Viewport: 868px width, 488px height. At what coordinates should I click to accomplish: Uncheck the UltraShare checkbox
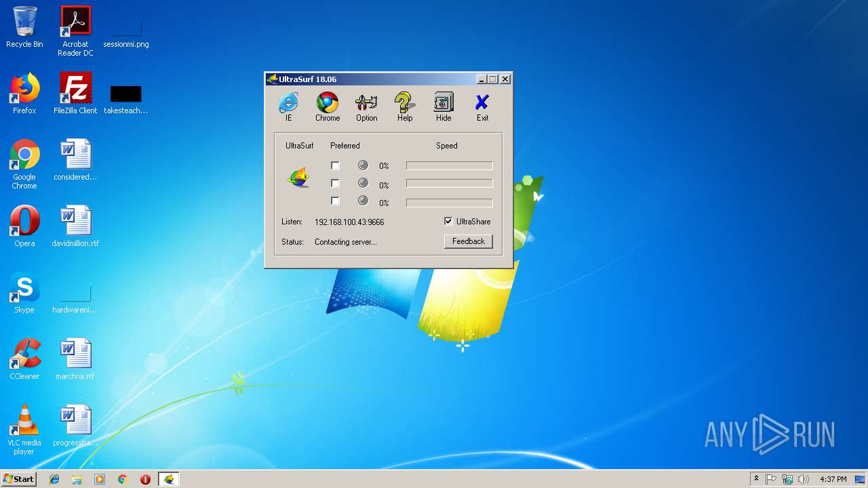tap(448, 221)
